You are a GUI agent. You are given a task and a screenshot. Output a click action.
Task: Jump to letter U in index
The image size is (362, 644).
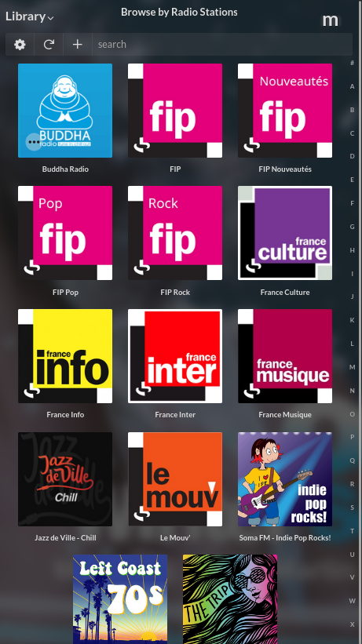pos(352,554)
